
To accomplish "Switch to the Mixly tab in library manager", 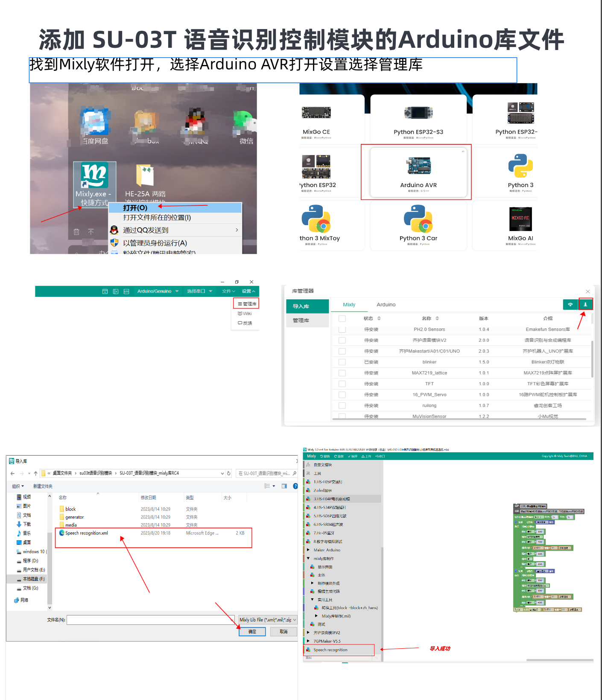I will point(349,305).
